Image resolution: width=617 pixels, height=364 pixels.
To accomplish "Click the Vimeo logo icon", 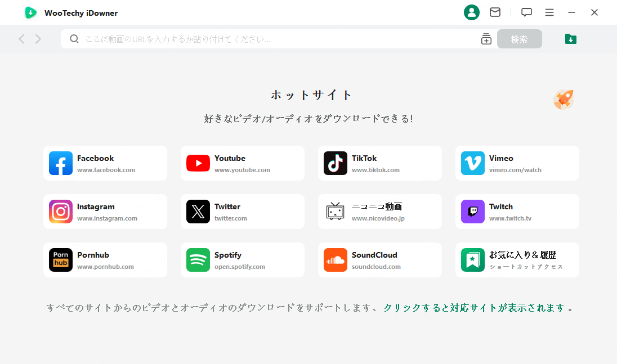I will click(x=472, y=163).
